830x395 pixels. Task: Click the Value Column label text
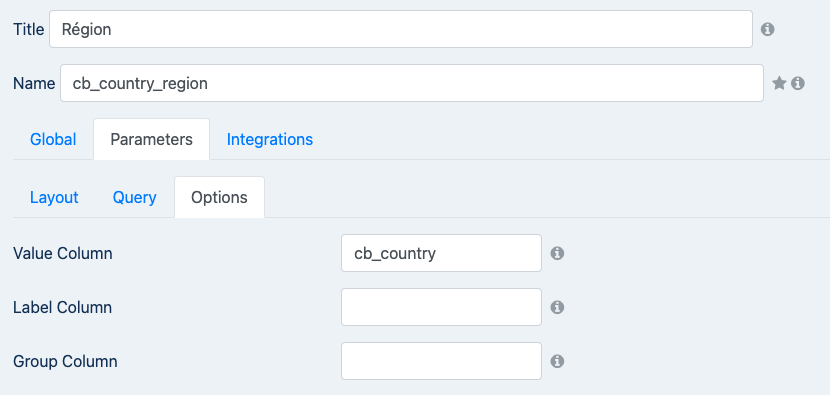pyautogui.click(x=62, y=254)
